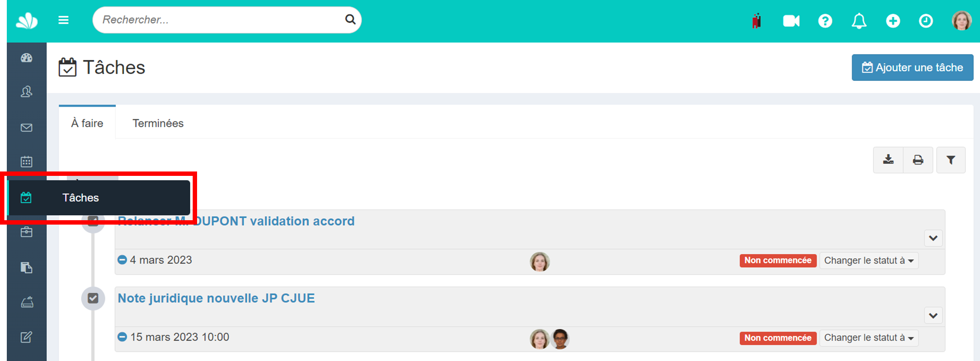Screen dimensions: 980x361
Task: Open the mail envelope icon in the sidebar
Action: click(27, 128)
